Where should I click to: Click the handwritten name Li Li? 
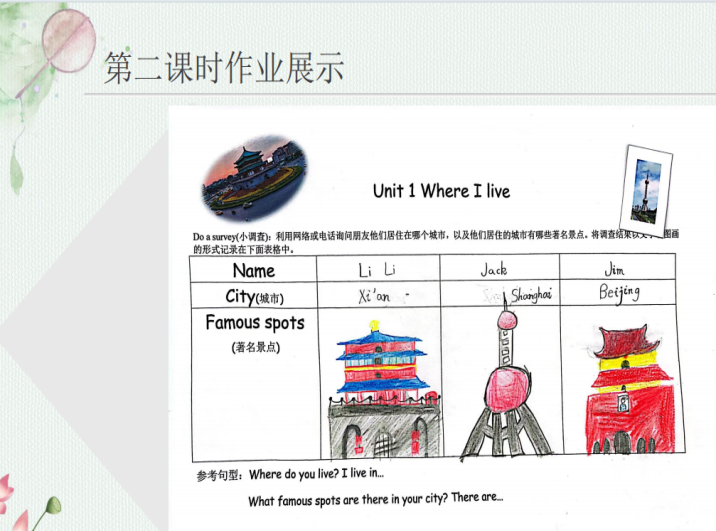[377, 270]
